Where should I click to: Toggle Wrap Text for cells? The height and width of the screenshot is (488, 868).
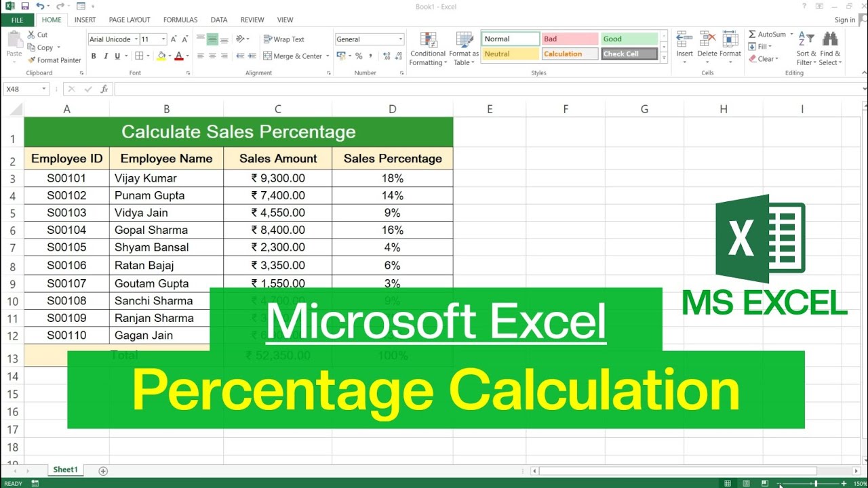[x=284, y=39]
